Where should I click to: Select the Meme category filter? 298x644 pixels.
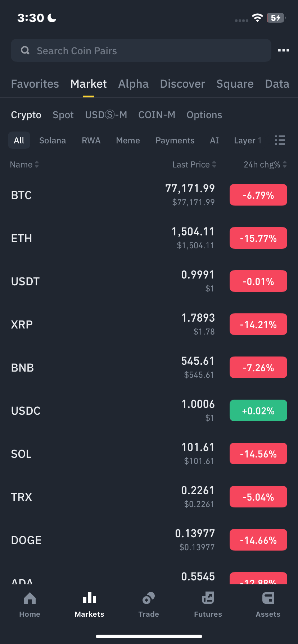point(128,141)
